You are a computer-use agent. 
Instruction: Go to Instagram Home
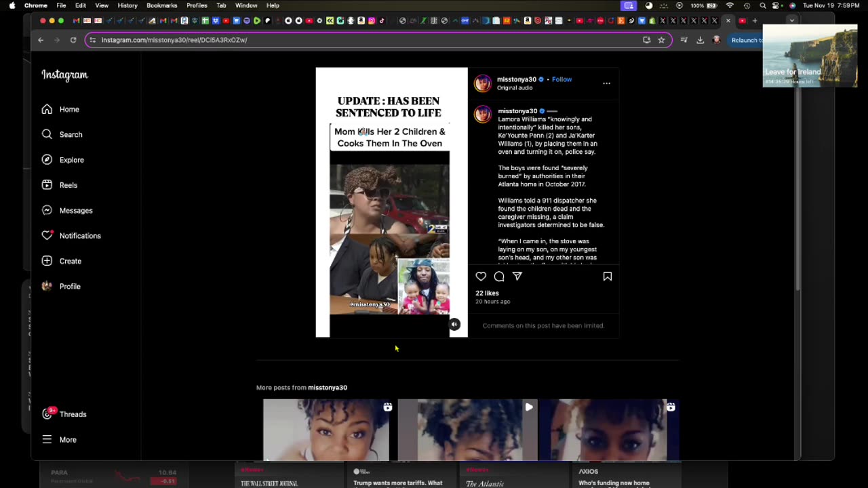pyautogui.click(x=60, y=109)
